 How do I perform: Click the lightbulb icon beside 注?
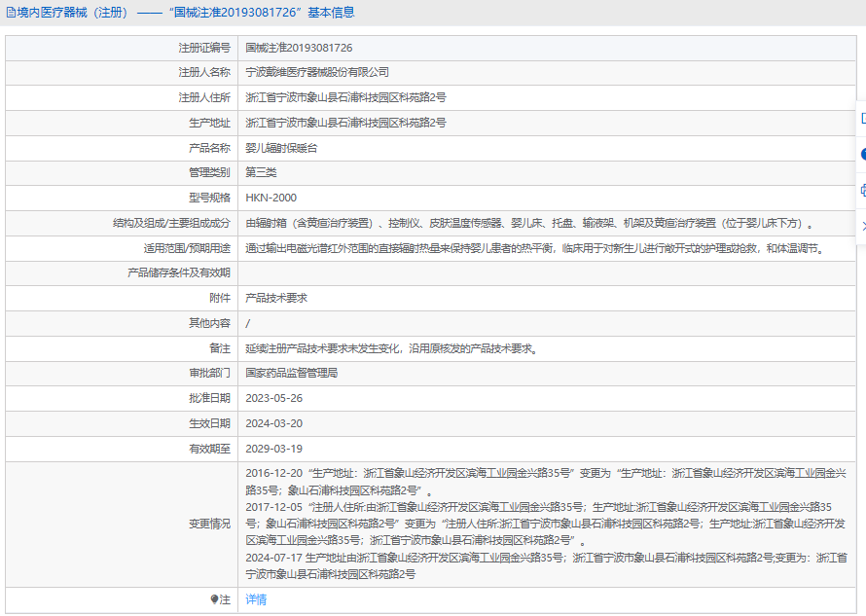click(x=214, y=599)
